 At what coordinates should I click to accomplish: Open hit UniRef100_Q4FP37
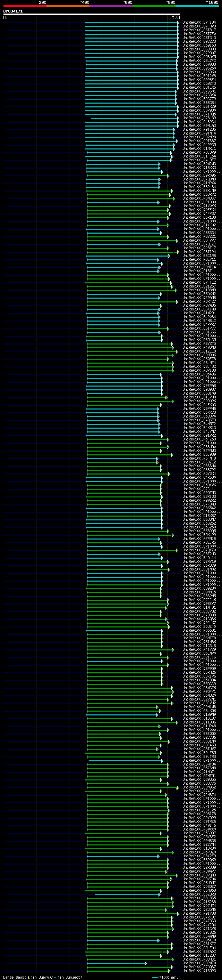[199, 213]
